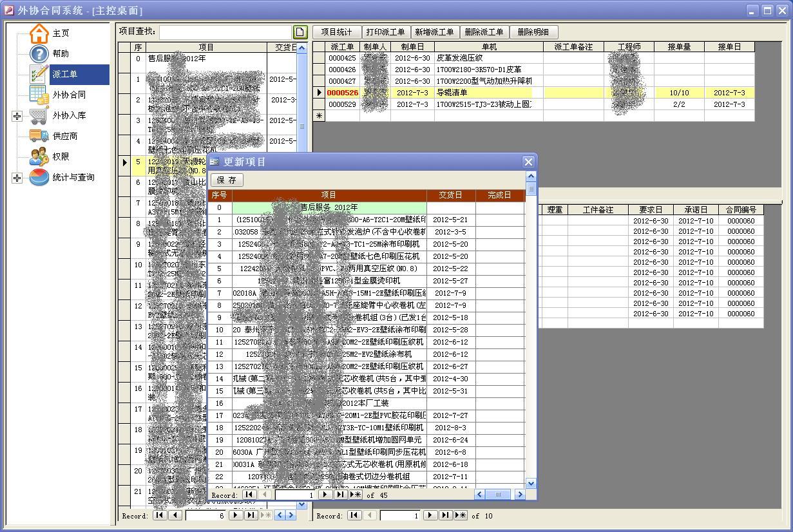The width and height of the screenshot is (793, 532).
Task: Click 更新项目 vertical scrollbar down arrow
Action: (x=531, y=483)
